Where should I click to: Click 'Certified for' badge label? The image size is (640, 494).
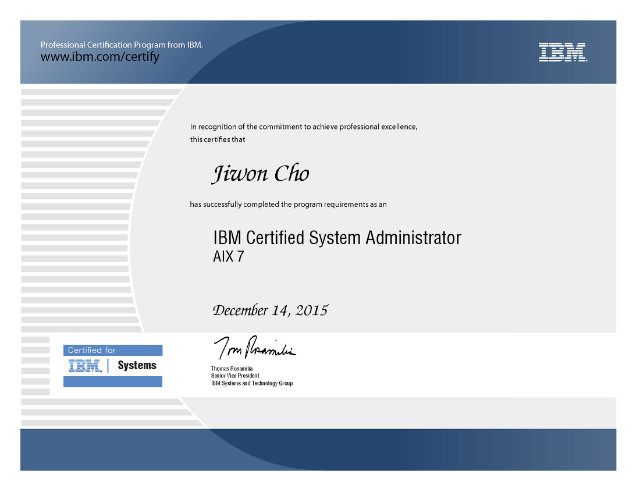tap(91, 350)
